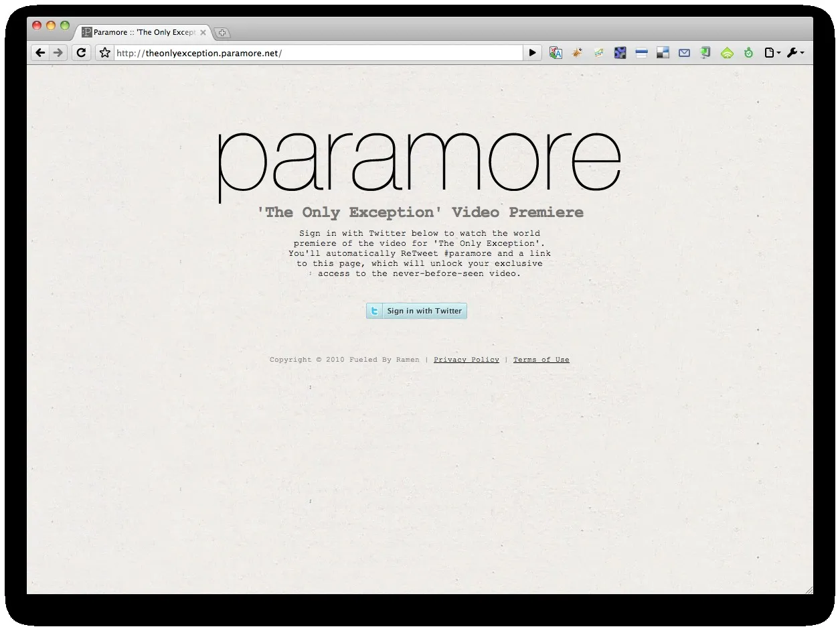
Task: Reload the current page
Action: pos(81,52)
